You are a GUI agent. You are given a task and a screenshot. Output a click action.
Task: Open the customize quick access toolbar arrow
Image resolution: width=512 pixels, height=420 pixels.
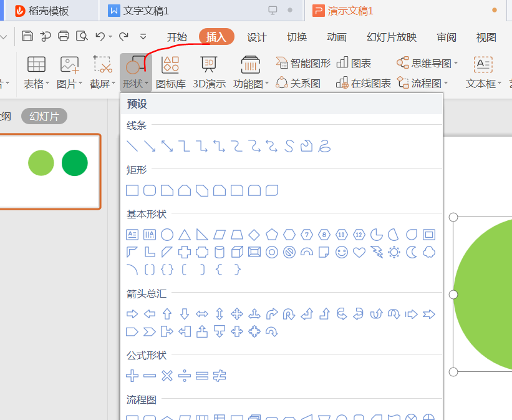click(x=143, y=36)
